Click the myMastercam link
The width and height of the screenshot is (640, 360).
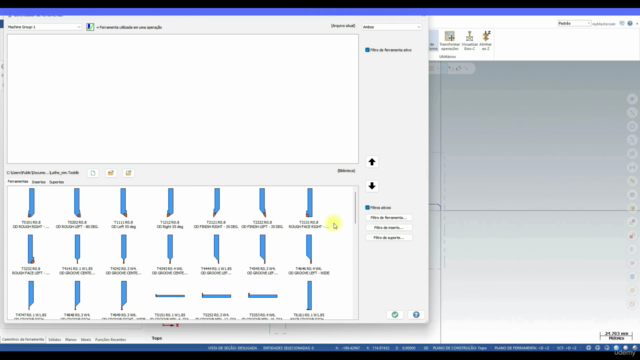pyautogui.click(x=604, y=24)
